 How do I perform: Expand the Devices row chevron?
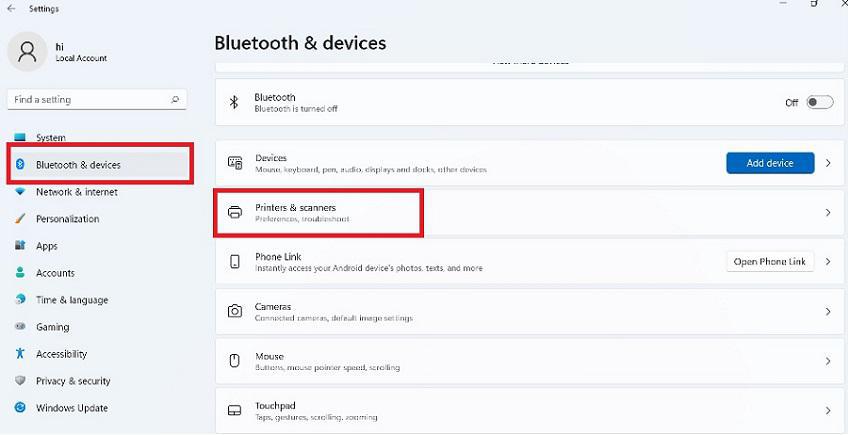point(828,163)
